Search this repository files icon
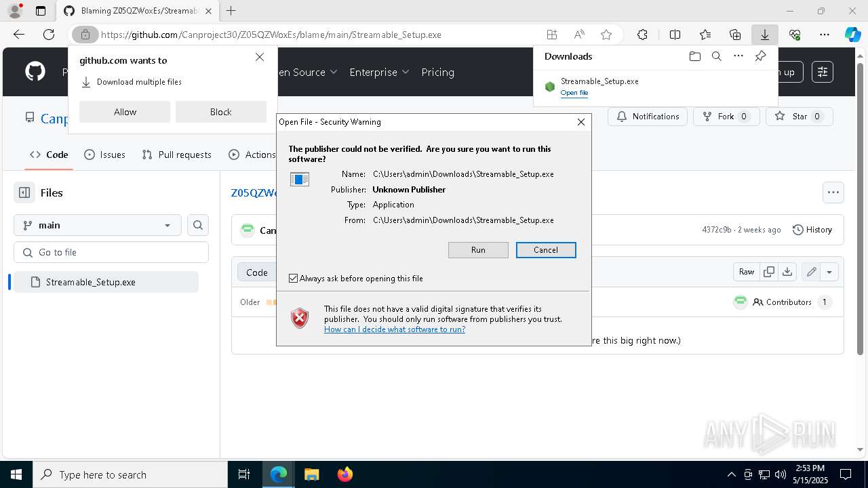868x488 pixels. point(198,225)
